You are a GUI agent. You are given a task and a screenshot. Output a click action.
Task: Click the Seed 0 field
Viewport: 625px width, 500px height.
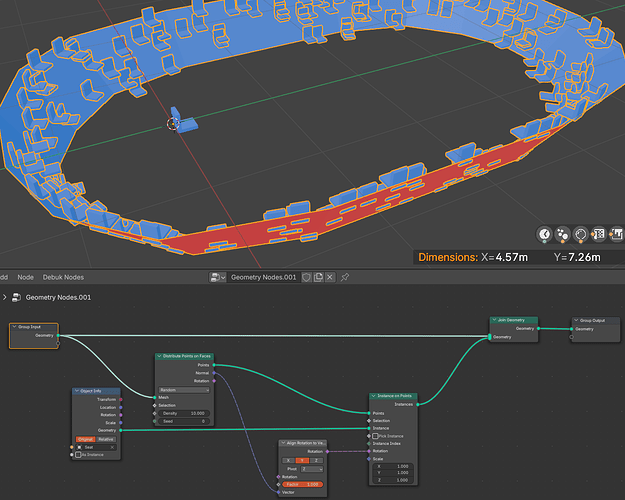point(184,421)
